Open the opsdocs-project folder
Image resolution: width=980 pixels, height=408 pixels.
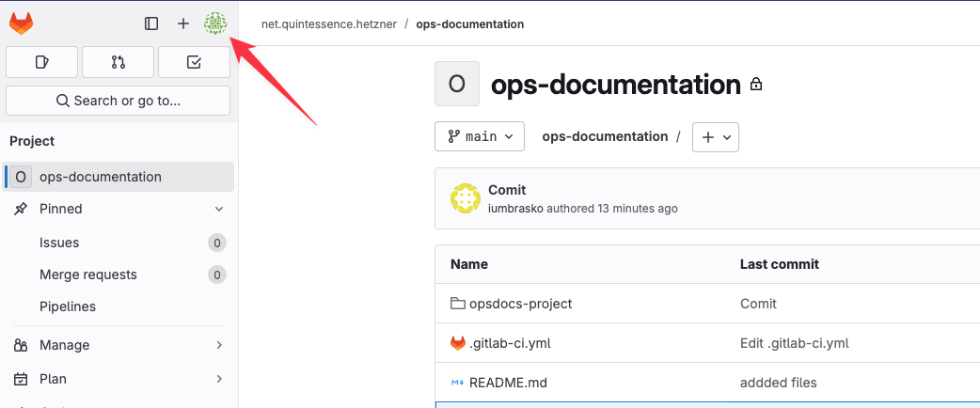[520, 304]
